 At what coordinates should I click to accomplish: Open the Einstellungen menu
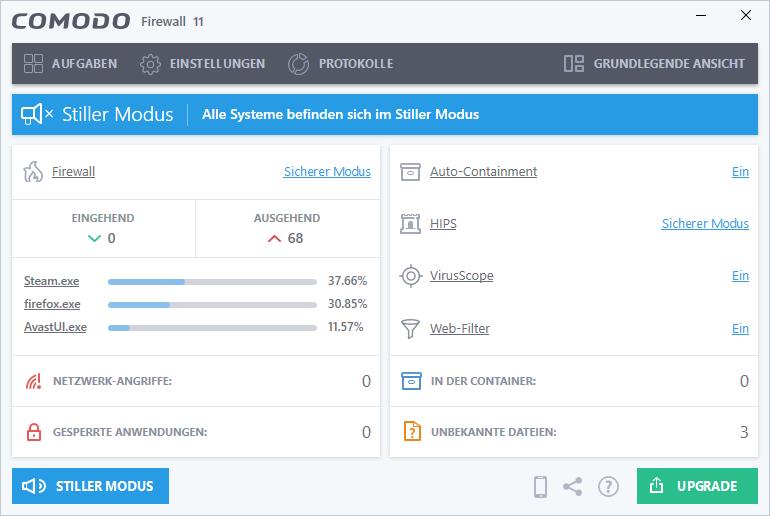pos(203,63)
